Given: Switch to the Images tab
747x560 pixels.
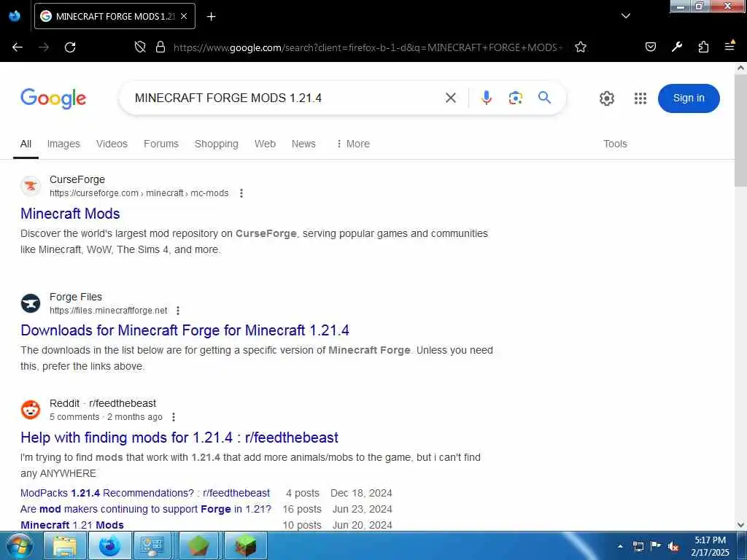Looking at the screenshot, I should (63, 144).
